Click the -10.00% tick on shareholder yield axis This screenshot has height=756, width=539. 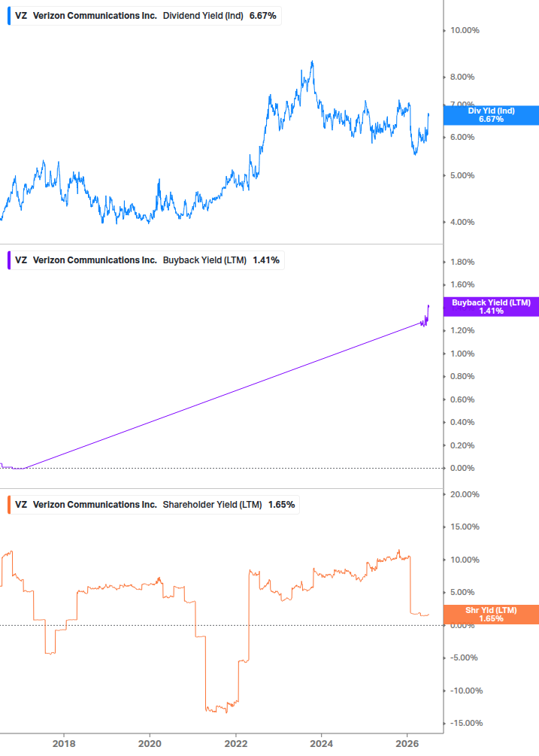(x=466, y=691)
